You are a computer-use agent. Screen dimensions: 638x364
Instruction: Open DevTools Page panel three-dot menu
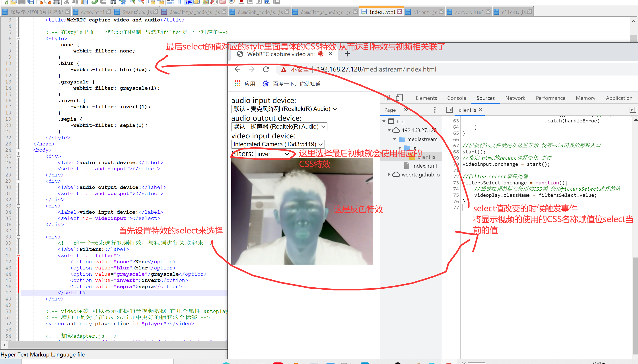click(435, 110)
